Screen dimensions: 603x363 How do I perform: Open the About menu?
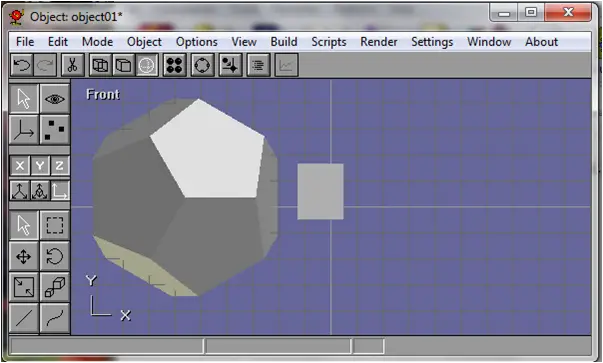point(541,42)
